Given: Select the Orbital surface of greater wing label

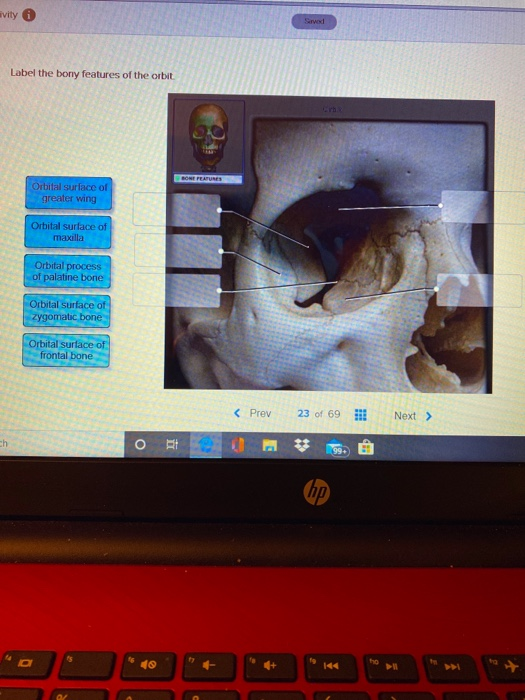Looking at the screenshot, I should coord(69,193).
